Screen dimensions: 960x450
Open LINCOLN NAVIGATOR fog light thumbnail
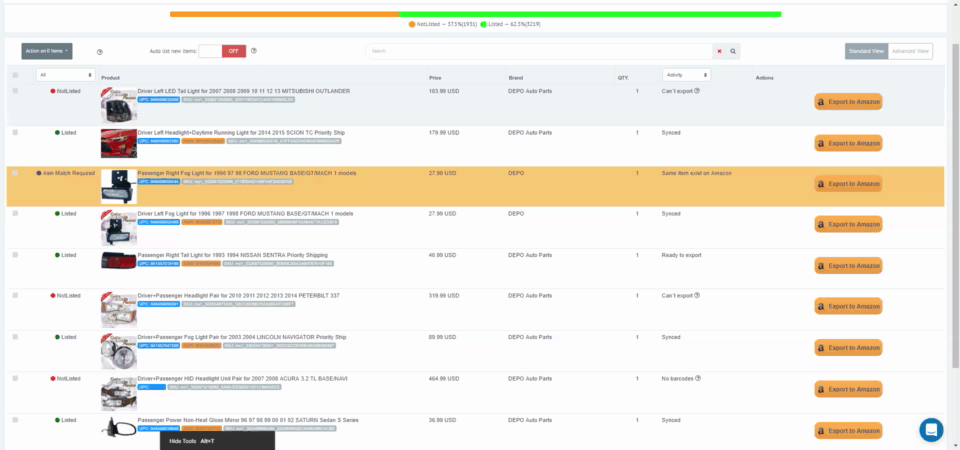point(119,351)
